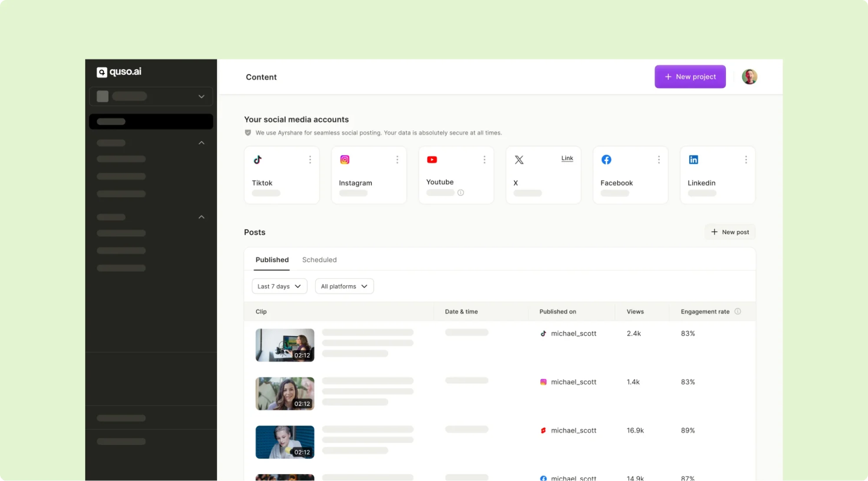The width and height of the screenshot is (868, 481).
Task: Toggle the YouTube info tooltip icon
Action: (x=460, y=192)
